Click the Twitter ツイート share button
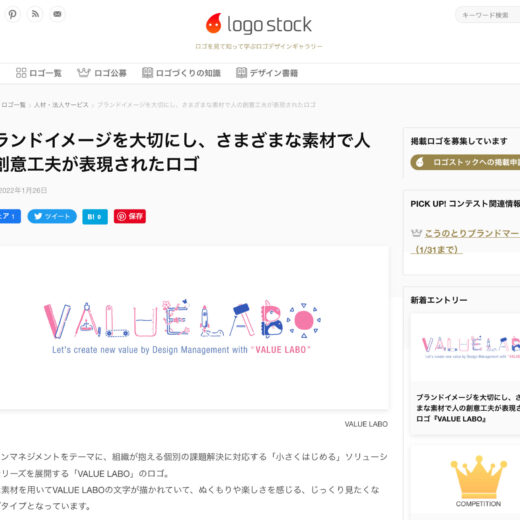This screenshot has width=520, height=520. (52, 216)
